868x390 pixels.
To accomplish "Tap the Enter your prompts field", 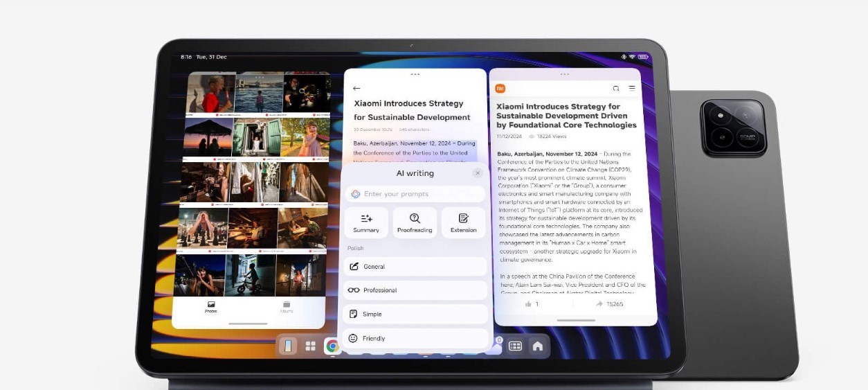I will click(415, 194).
